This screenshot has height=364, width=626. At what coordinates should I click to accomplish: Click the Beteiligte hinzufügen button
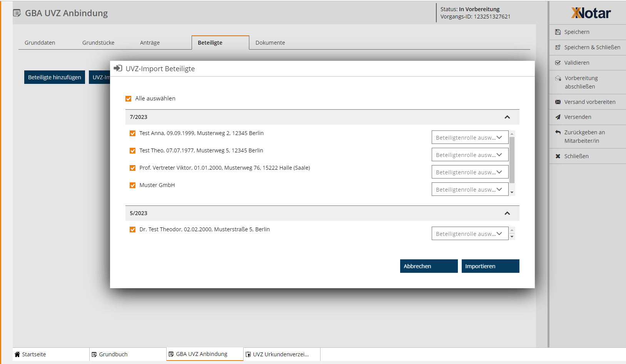[55, 77]
